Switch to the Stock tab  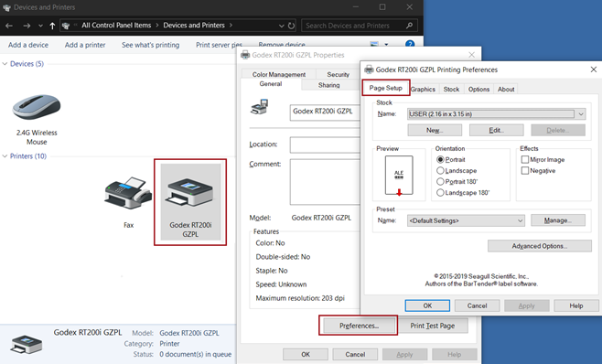tap(451, 89)
